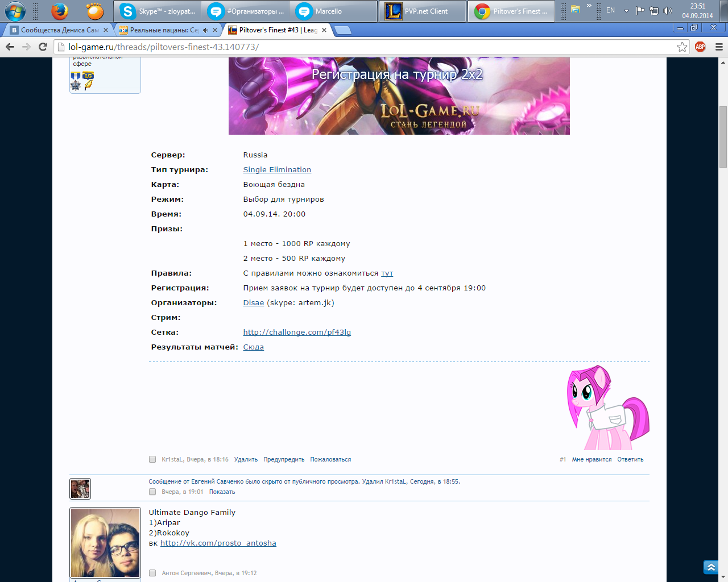Tick checkbox beside Антон Сергеевич post
728x582 pixels.
[152, 573]
